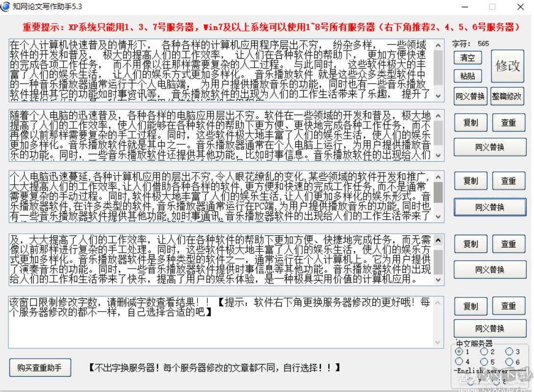
Task: Click the highlighted 同义替换 beside the third paragraph
Action: [x=490, y=207]
